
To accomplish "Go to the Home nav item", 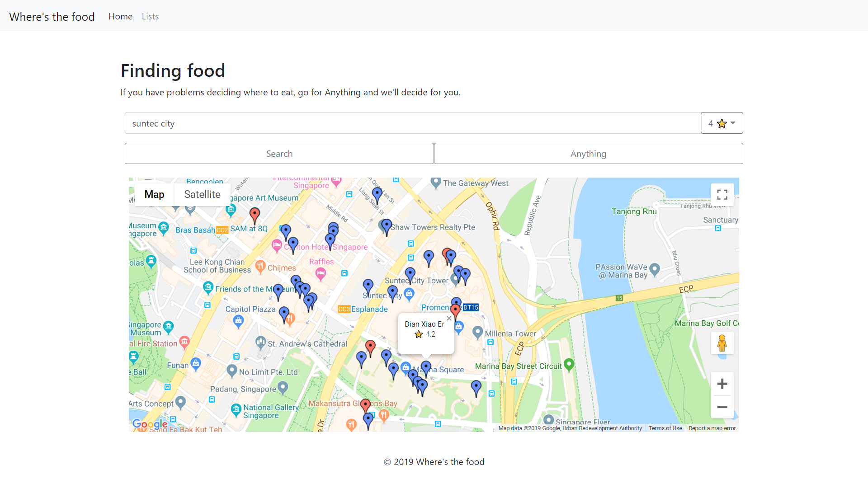I will pos(120,16).
